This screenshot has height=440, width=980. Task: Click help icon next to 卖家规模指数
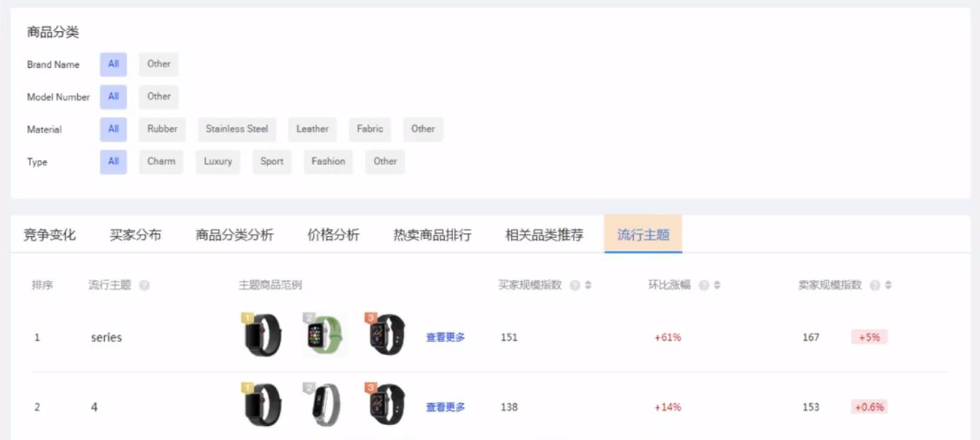875,286
